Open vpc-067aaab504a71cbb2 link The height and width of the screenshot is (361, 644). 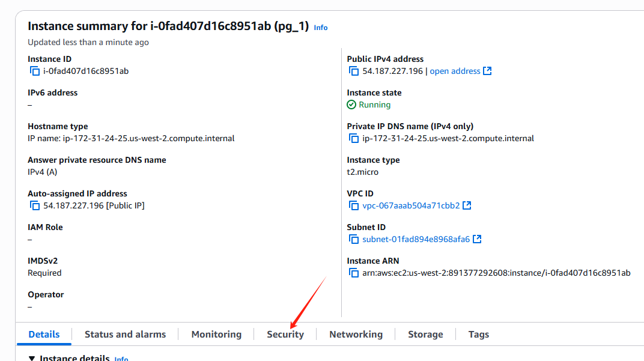tap(411, 206)
